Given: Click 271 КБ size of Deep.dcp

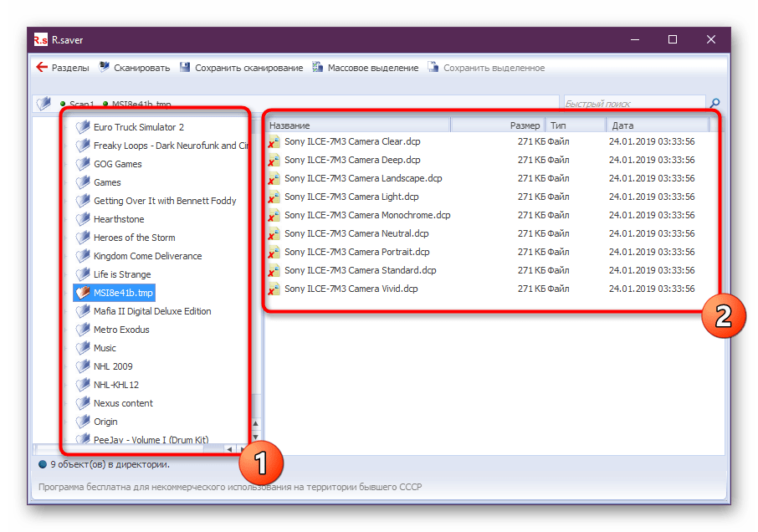Looking at the screenshot, I should click(531, 160).
